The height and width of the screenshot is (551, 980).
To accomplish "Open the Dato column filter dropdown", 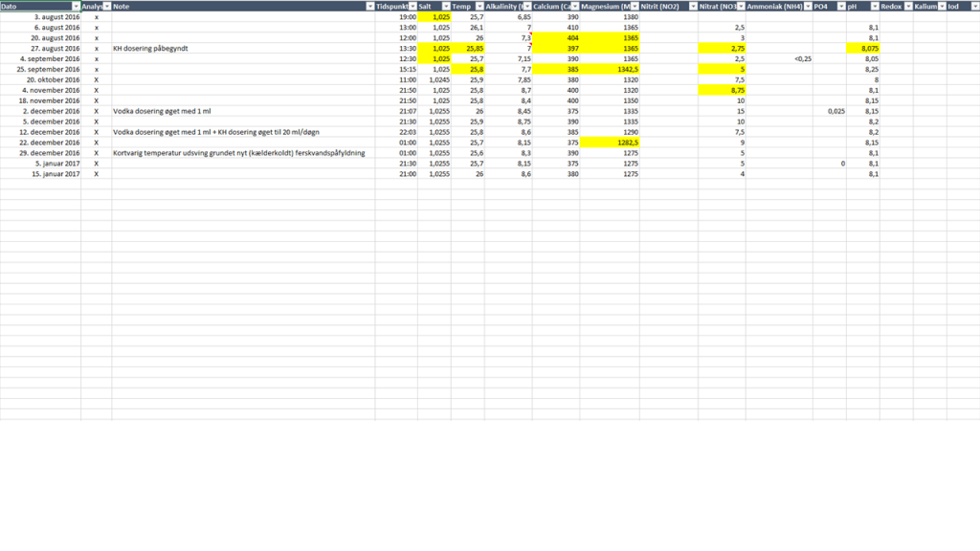I will (76, 7).
